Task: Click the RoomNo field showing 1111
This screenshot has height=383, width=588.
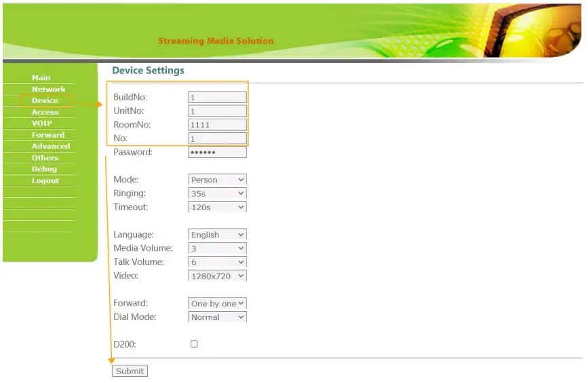Action: tap(217, 125)
